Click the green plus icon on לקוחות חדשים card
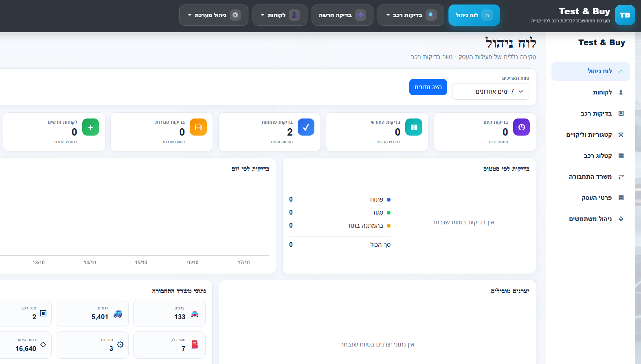Viewport: 641px width, 364px height. 90,127
